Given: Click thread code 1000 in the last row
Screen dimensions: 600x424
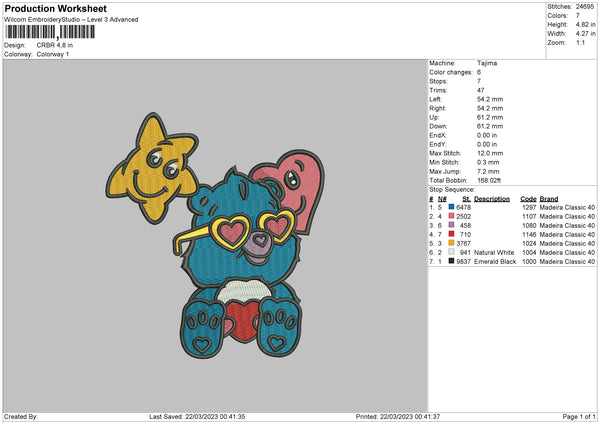Looking at the screenshot, I should (529, 261).
